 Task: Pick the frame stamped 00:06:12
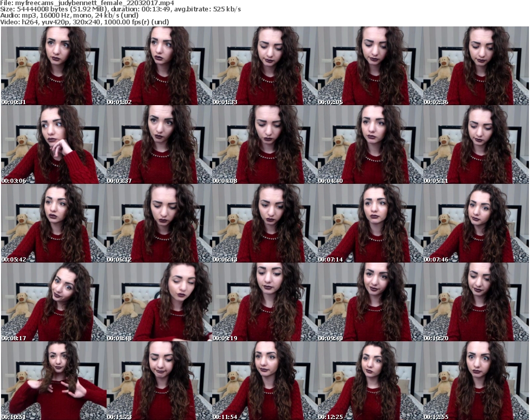click(x=159, y=223)
